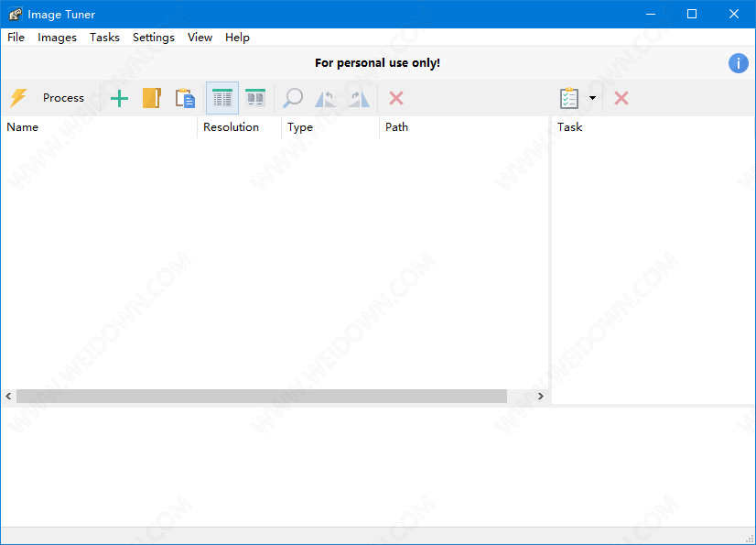The width and height of the screenshot is (756, 545).
Task: Open the Tasks menu
Action: (x=104, y=38)
